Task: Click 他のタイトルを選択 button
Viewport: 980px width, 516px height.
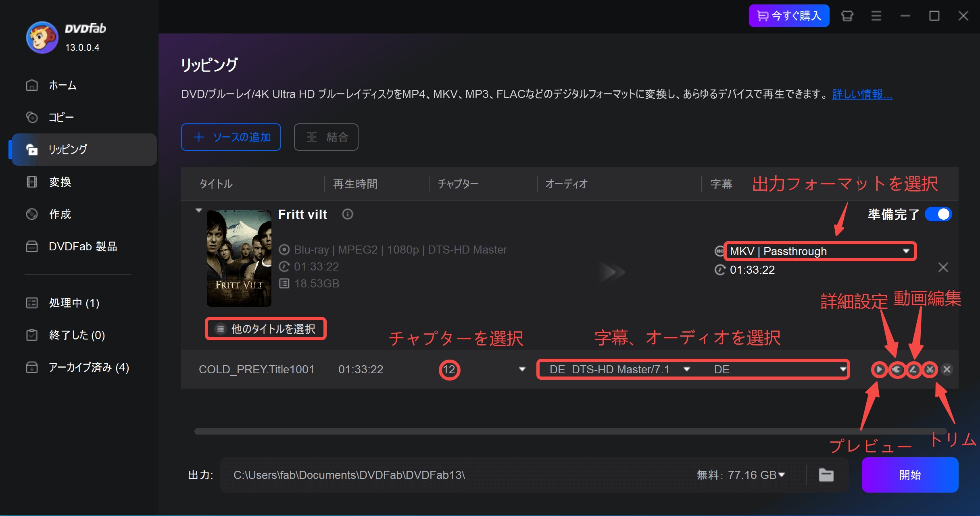Action: click(266, 329)
